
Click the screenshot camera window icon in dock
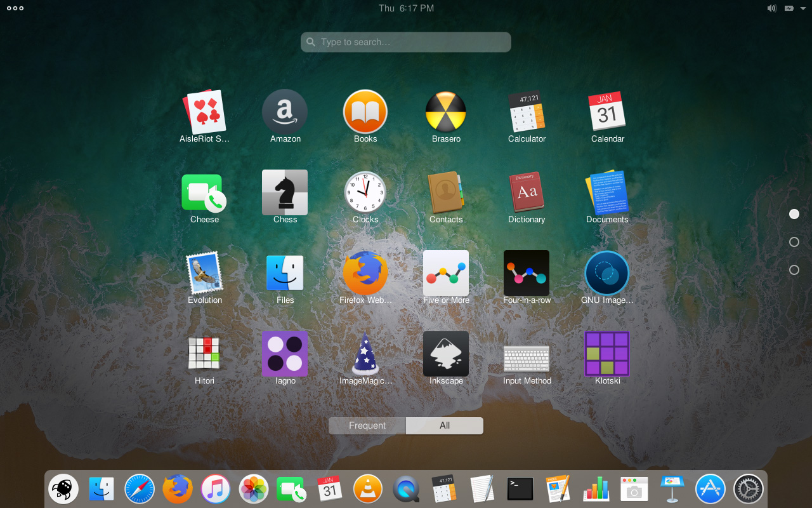(x=634, y=489)
